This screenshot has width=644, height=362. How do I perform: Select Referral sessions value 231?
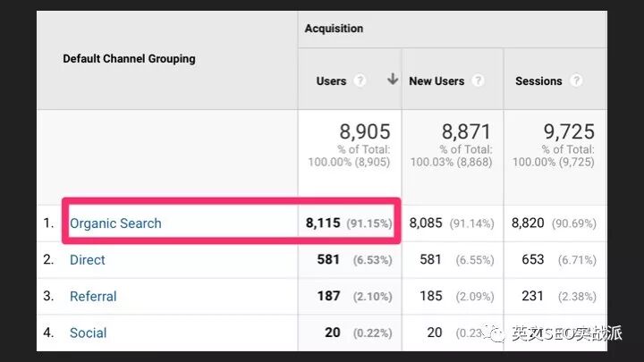pos(533,296)
